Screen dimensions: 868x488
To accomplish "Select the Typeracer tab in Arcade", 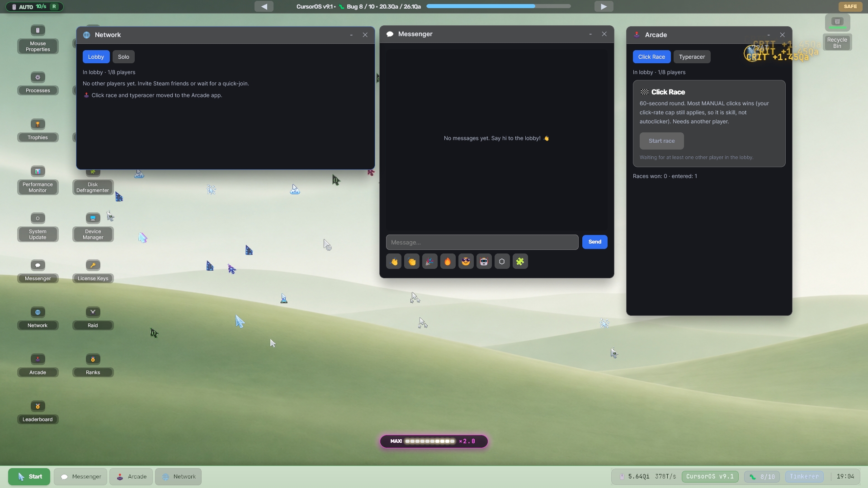I will tap(692, 57).
